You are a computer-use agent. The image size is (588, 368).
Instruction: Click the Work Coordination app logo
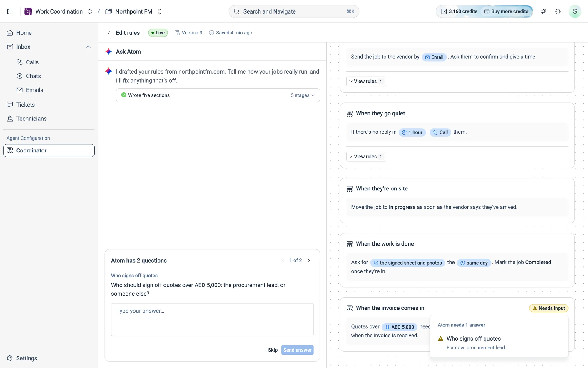(28, 11)
